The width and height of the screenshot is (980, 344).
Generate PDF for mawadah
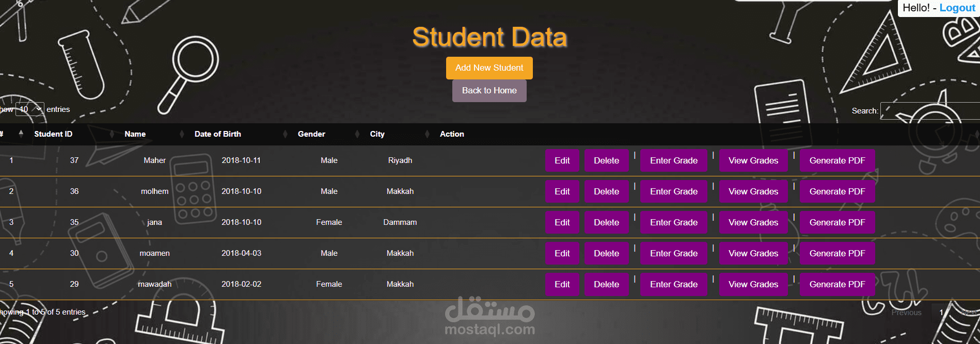(837, 285)
